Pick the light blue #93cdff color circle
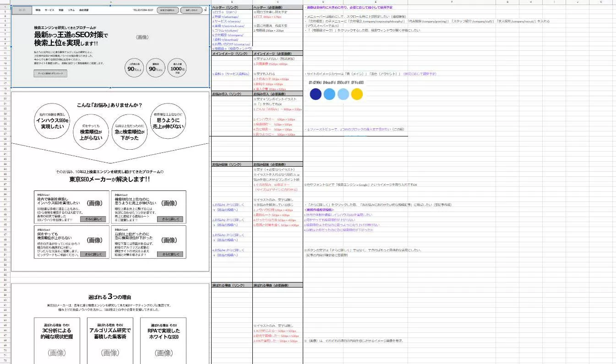 click(x=343, y=94)
